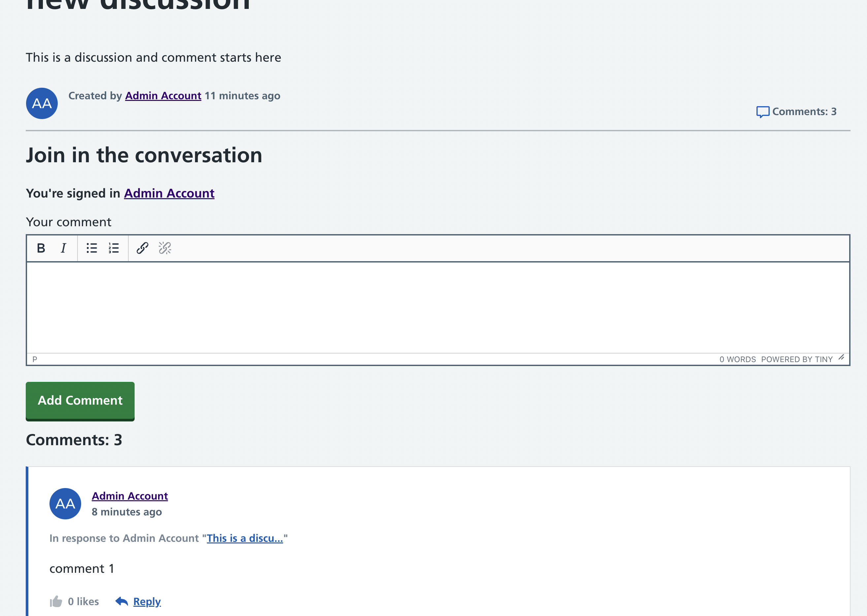The image size is (867, 616).
Task: Insert a numbered list in comment
Action: pos(113,248)
